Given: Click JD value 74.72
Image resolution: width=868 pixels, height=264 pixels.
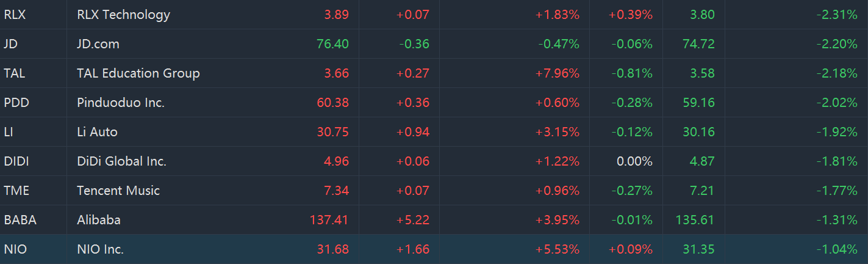Looking at the screenshot, I should click(699, 44).
